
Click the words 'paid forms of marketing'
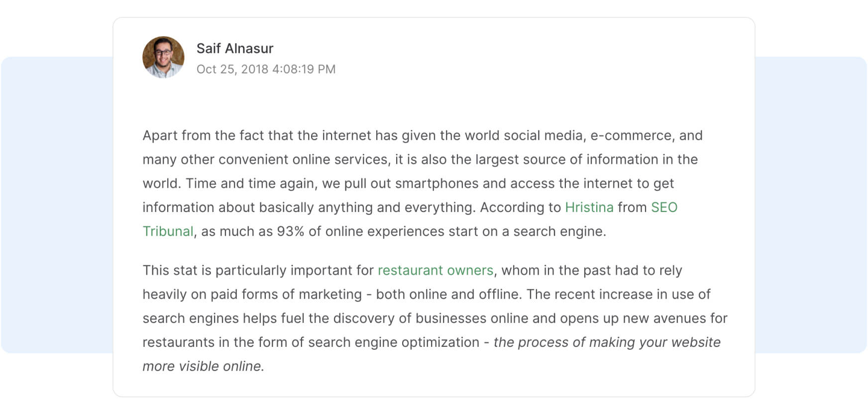click(x=286, y=295)
